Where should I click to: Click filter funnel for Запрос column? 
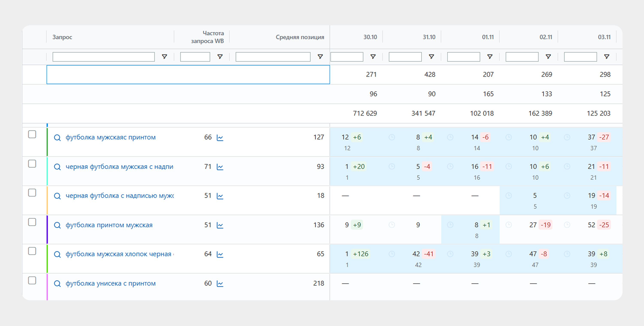coord(164,57)
